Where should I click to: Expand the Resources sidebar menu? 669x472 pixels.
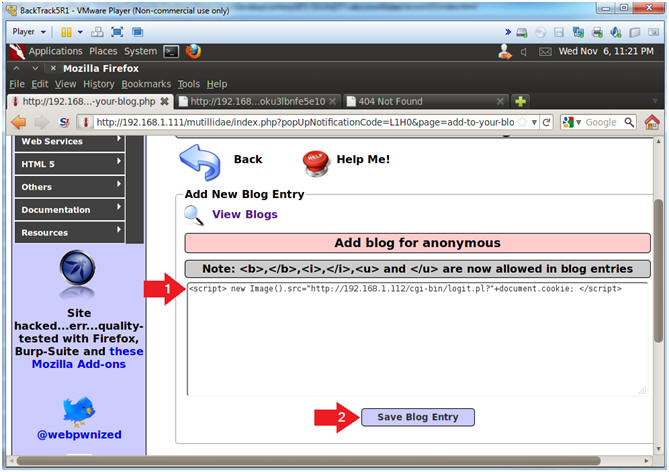pyautogui.click(x=70, y=233)
